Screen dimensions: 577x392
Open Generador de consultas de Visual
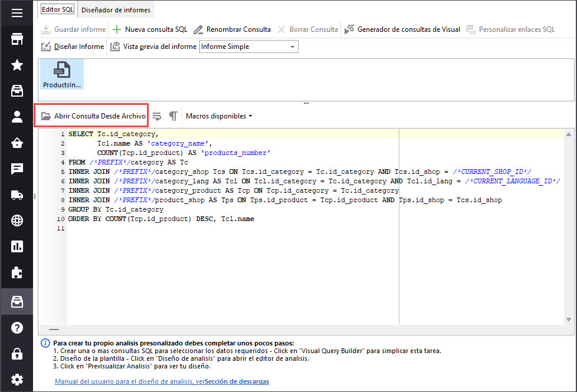tap(402, 29)
